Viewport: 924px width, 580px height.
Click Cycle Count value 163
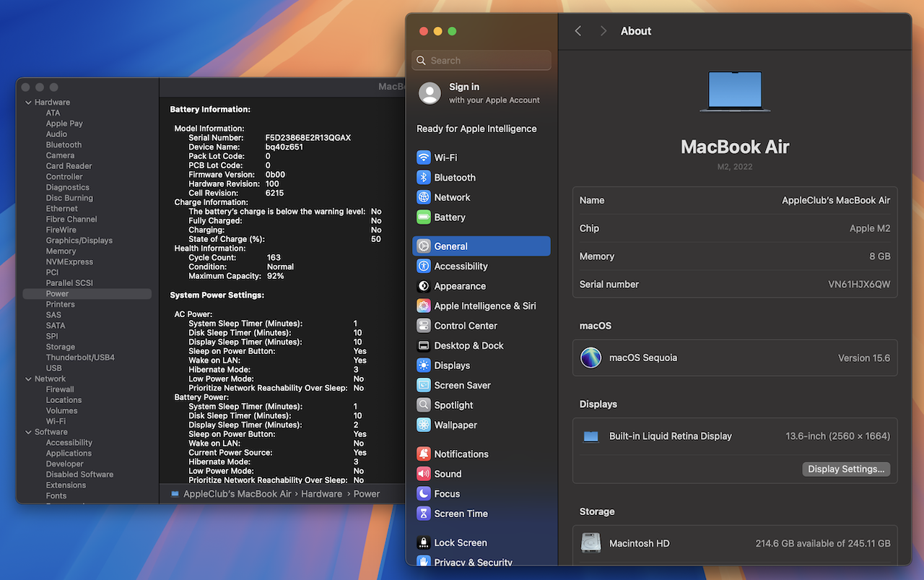[274, 258]
